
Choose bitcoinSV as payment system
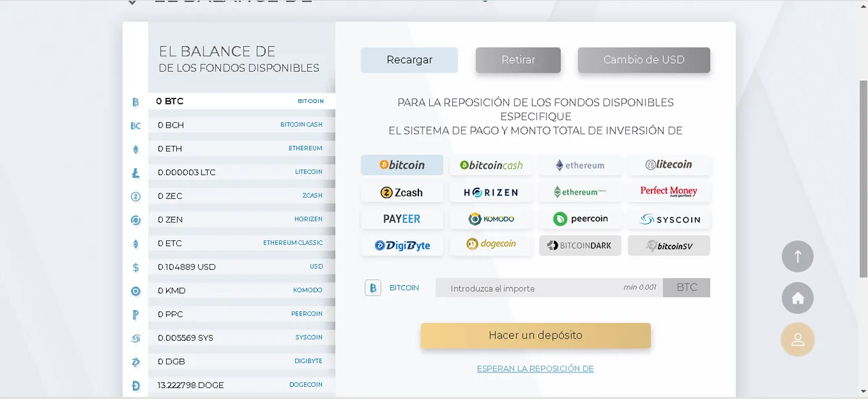[669, 245]
